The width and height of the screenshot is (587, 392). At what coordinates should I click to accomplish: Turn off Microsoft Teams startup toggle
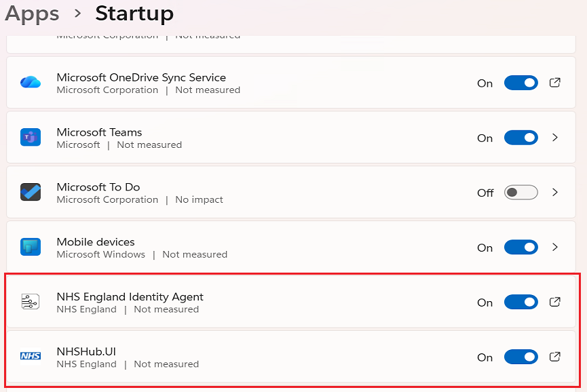click(x=520, y=138)
